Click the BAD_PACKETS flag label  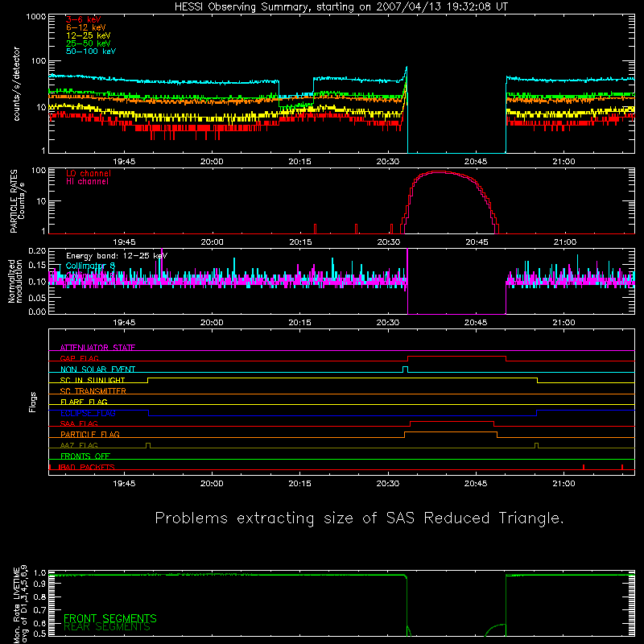click(86, 467)
